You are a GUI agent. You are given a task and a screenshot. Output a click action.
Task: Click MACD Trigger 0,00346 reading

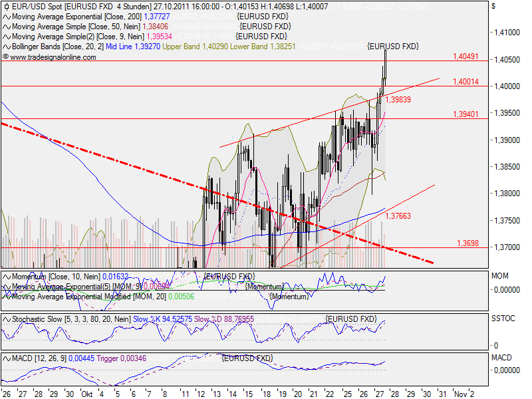122,358
